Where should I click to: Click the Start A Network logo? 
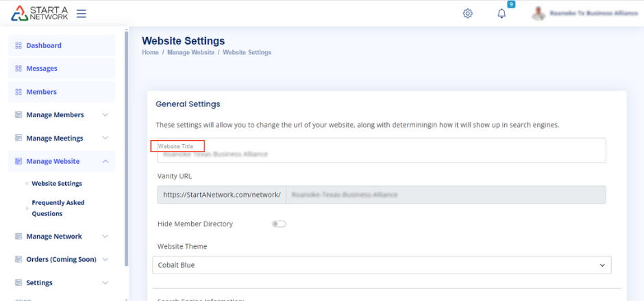39,13
